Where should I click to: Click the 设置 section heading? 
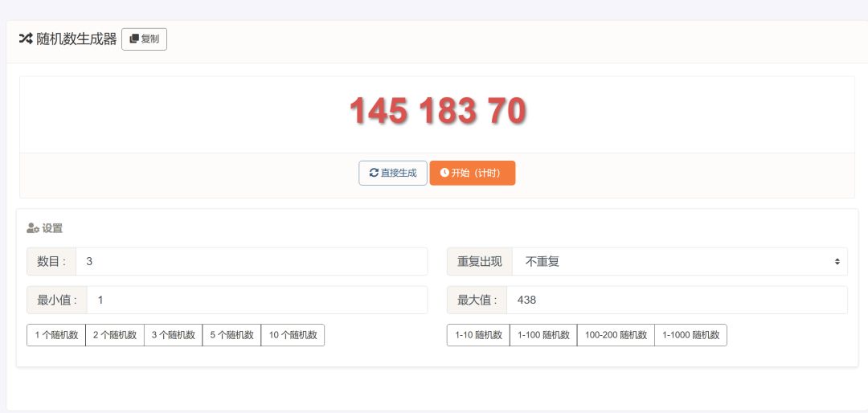coord(52,228)
